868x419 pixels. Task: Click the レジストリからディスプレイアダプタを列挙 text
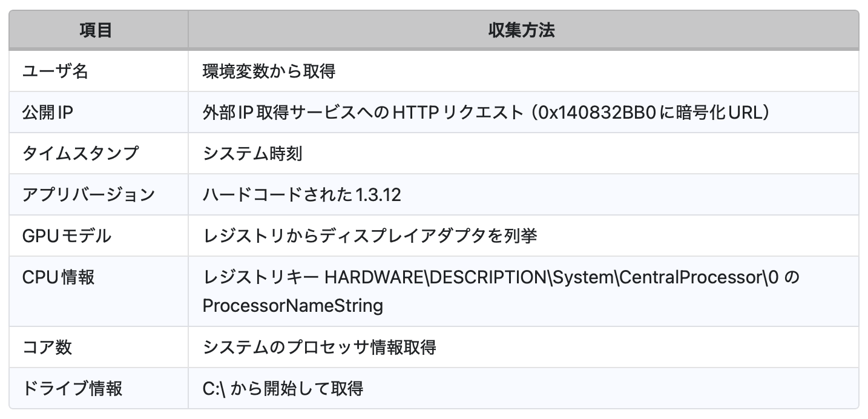(370, 236)
